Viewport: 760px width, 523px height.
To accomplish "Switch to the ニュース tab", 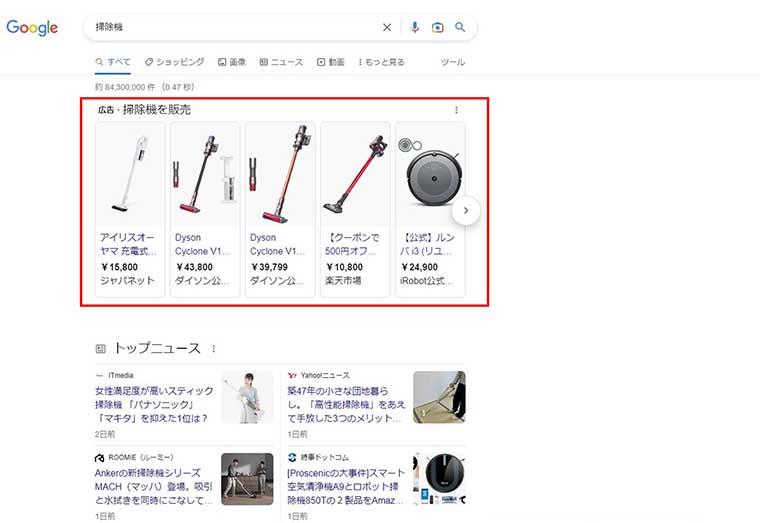I will (x=281, y=62).
